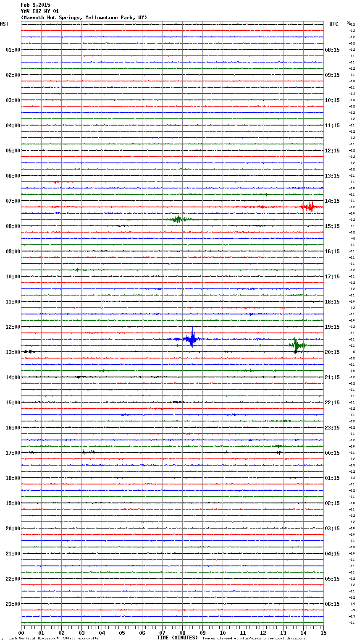Select the 23:00 MST time label
357x644 pixels.
coord(13,604)
